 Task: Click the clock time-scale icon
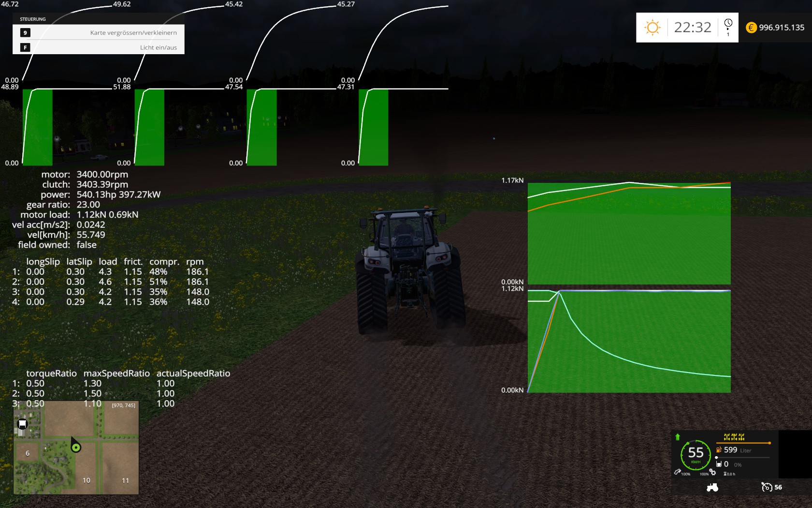coord(728,23)
